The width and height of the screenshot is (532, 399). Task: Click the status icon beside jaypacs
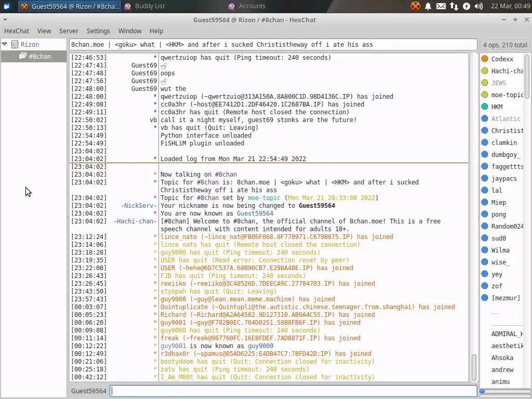click(x=485, y=178)
